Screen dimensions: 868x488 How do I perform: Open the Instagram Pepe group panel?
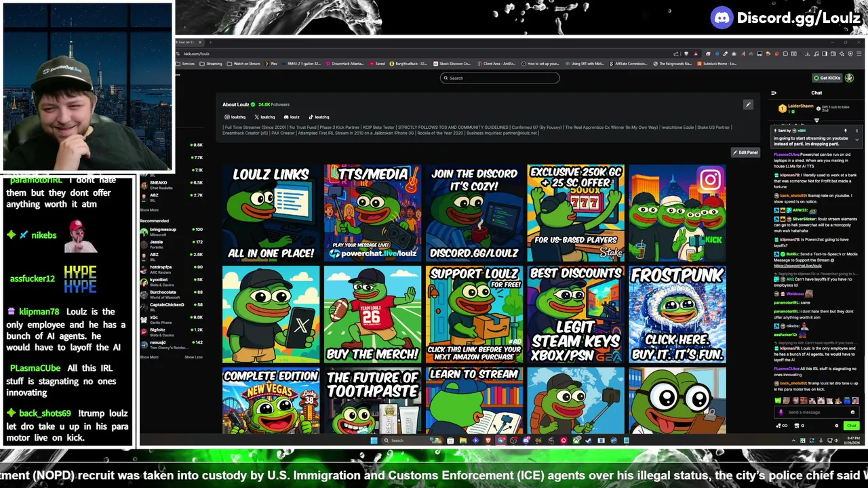677,213
